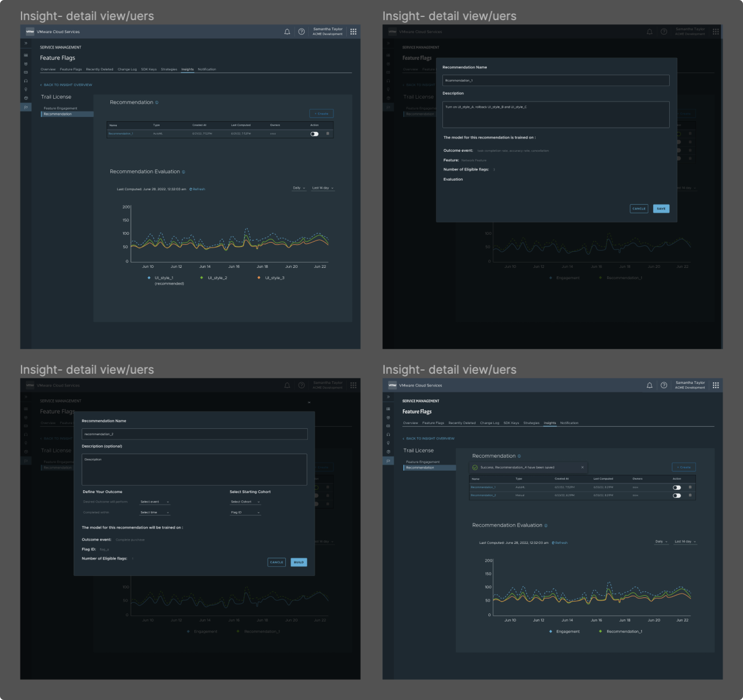Click green success checkmark icon in banner
743x700 pixels.
click(475, 468)
